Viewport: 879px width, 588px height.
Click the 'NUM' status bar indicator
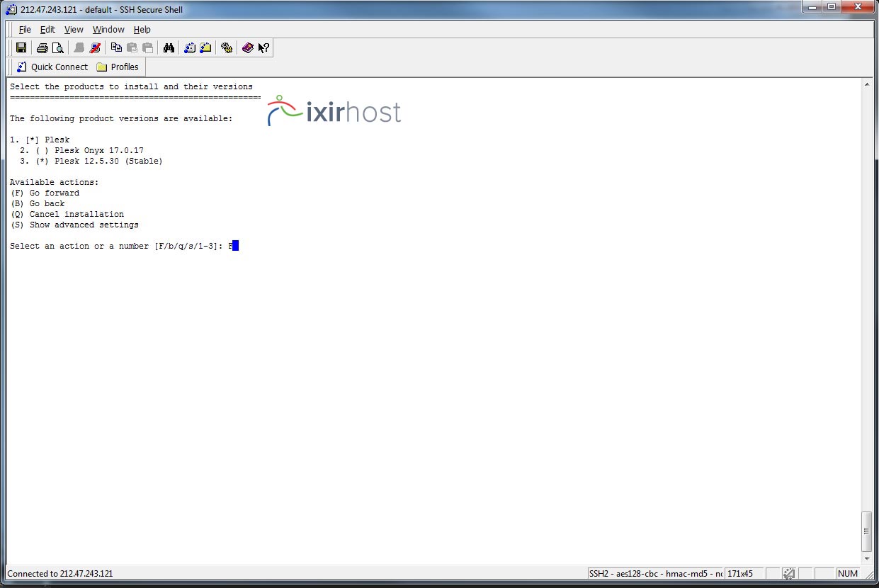(847, 574)
